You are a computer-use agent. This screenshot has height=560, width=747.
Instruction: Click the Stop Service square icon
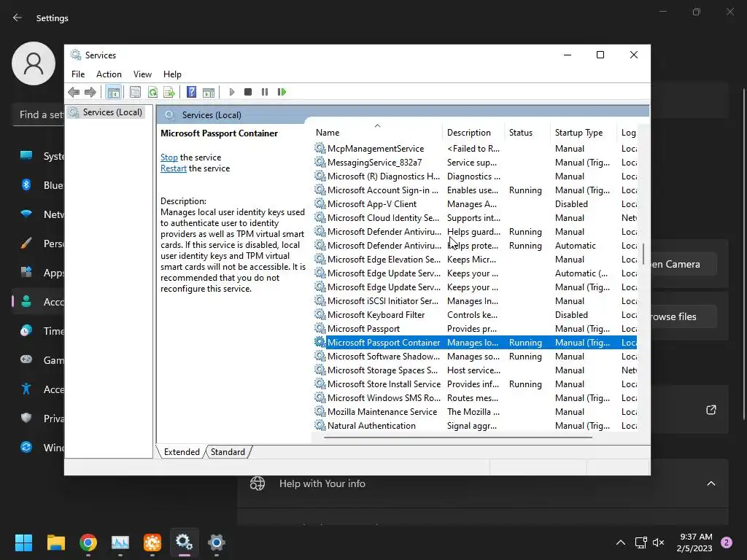click(x=248, y=92)
